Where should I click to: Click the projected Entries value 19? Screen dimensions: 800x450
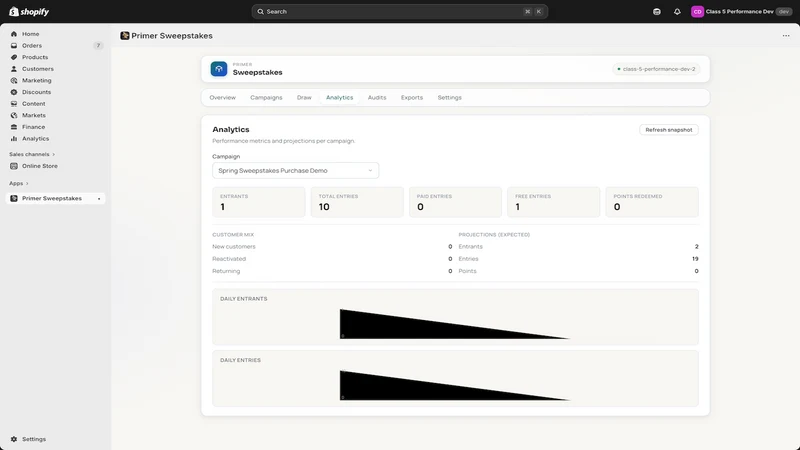[695, 259]
